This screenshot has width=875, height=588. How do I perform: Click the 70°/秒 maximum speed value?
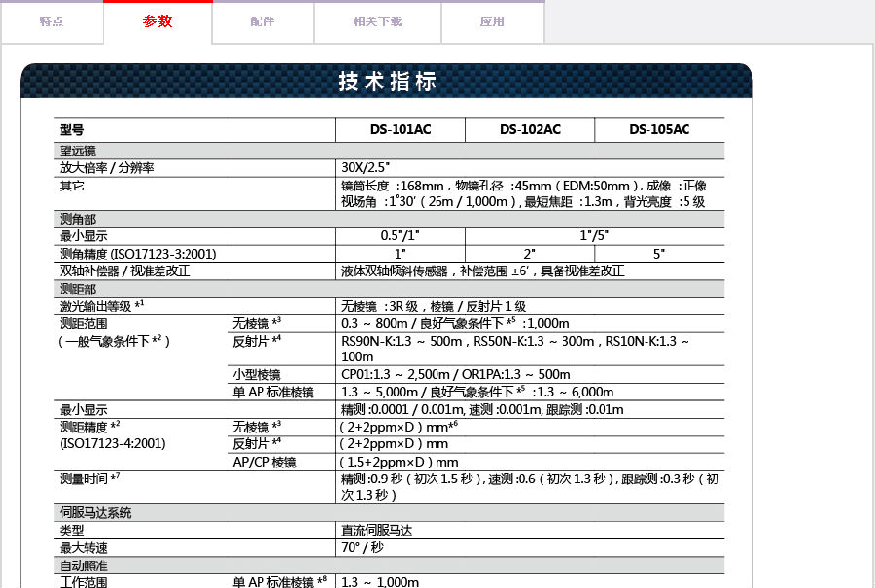coord(362,547)
